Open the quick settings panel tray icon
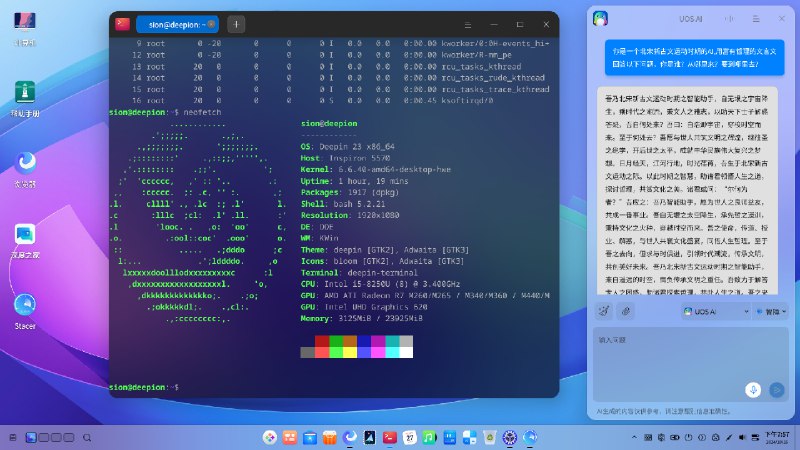The height and width of the screenshot is (450, 800). coord(756,437)
